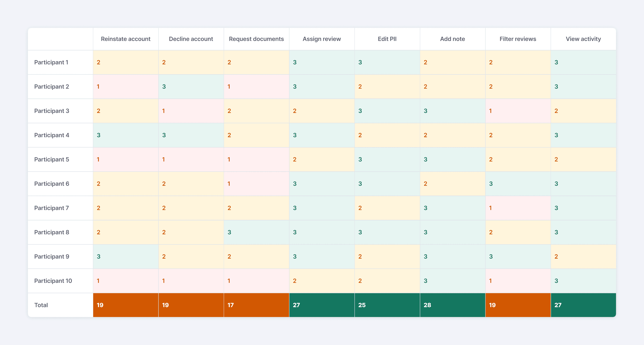Image resolution: width=644 pixels, height=345 pixels.
Task: Click the Total row label
Action: click(41, 305)
